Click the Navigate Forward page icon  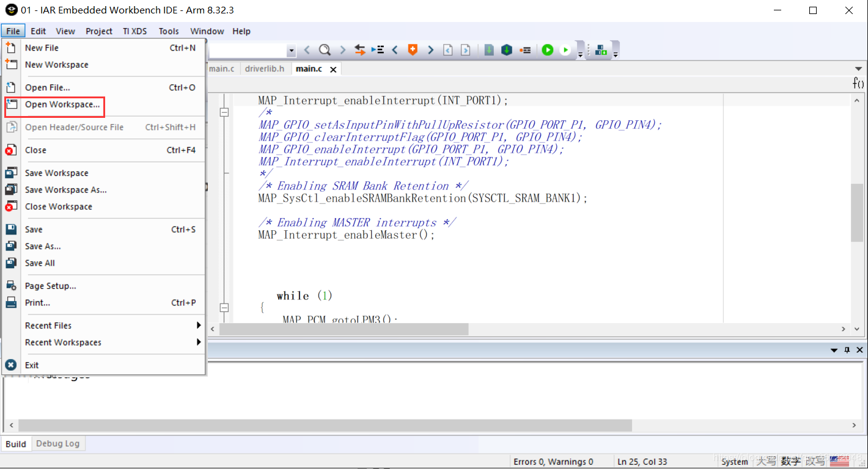(x=466, y=50)
